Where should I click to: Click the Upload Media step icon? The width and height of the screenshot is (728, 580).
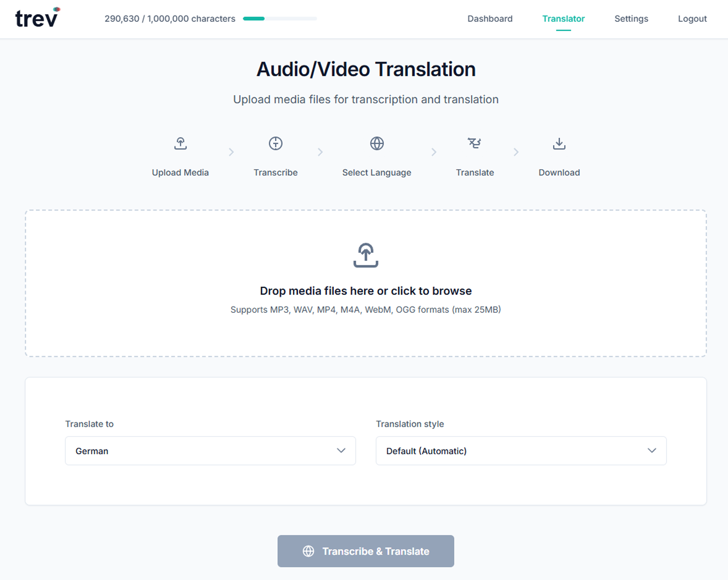(x=180, y=144)
